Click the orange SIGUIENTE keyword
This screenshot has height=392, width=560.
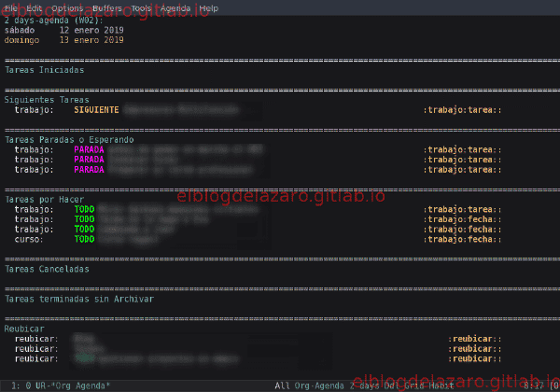tap(96, 110)
